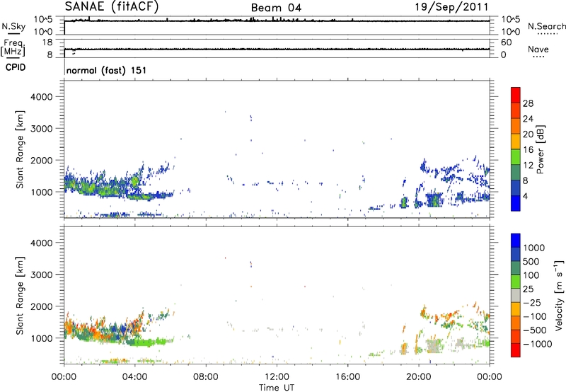Click the "18" frequency axis tick
The height and width of the screenshot is (392, 566).
tap(47, 42)
